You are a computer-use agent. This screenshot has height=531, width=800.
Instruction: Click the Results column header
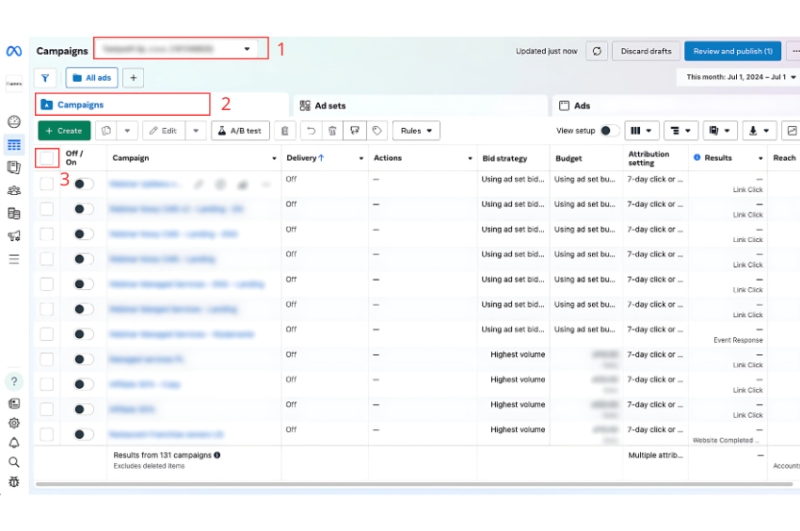tap(718, 158)
